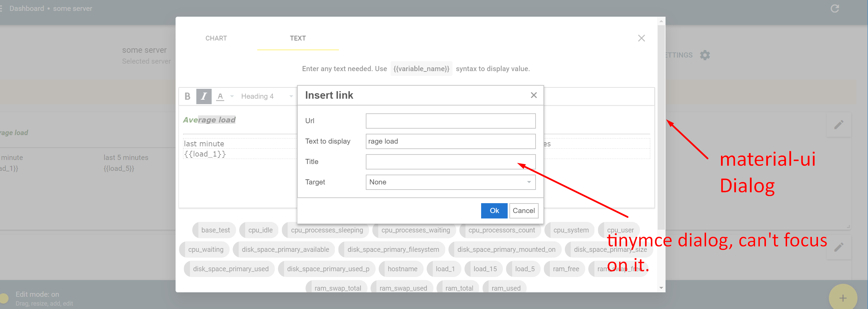Cancel the Insert link dialog
868x309 pixels.
click(x=524, y=211)
